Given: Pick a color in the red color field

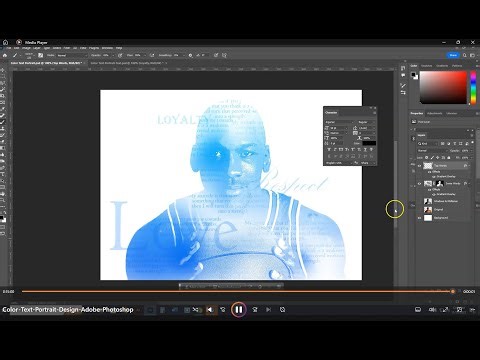Looking at the screenshot, I should click(x=443, y=88).
